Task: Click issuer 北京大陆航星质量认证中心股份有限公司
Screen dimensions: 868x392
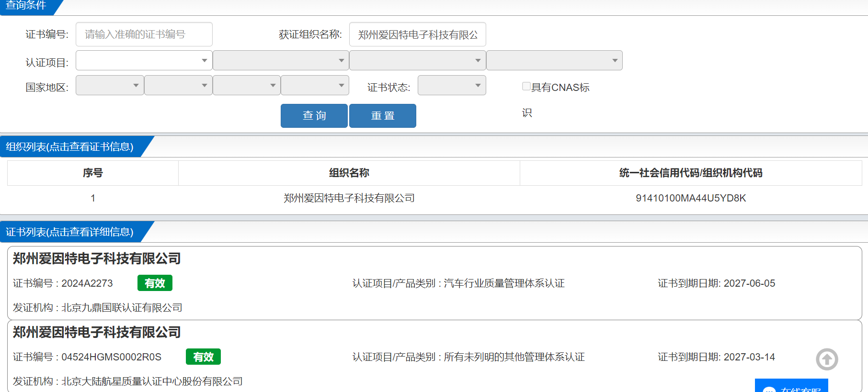Action: pyautogui.click(x=152, y=381)
